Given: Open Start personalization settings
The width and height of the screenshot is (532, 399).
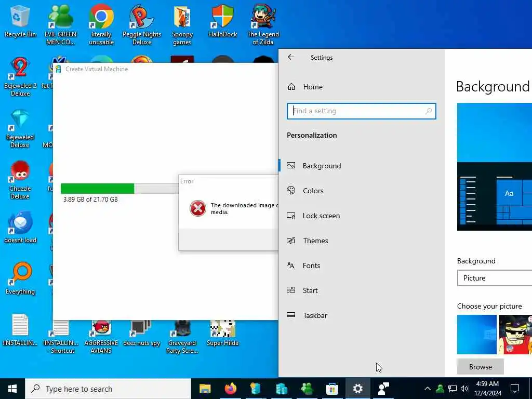Looking at the screenshot, I should click(362, 290).
